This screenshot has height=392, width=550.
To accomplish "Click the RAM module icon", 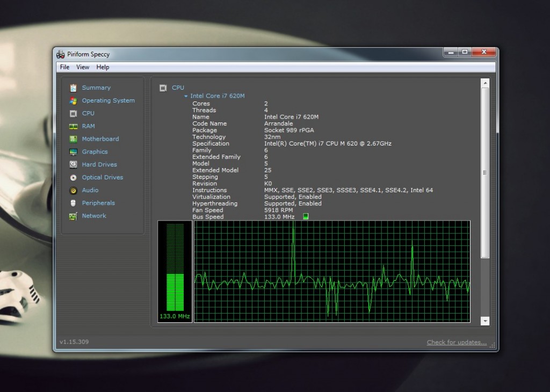I will pos(73,126).
